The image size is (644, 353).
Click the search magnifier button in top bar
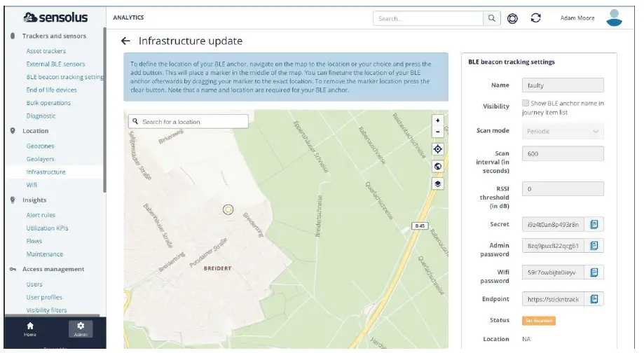pyautogui.click(x=492, y=18)
